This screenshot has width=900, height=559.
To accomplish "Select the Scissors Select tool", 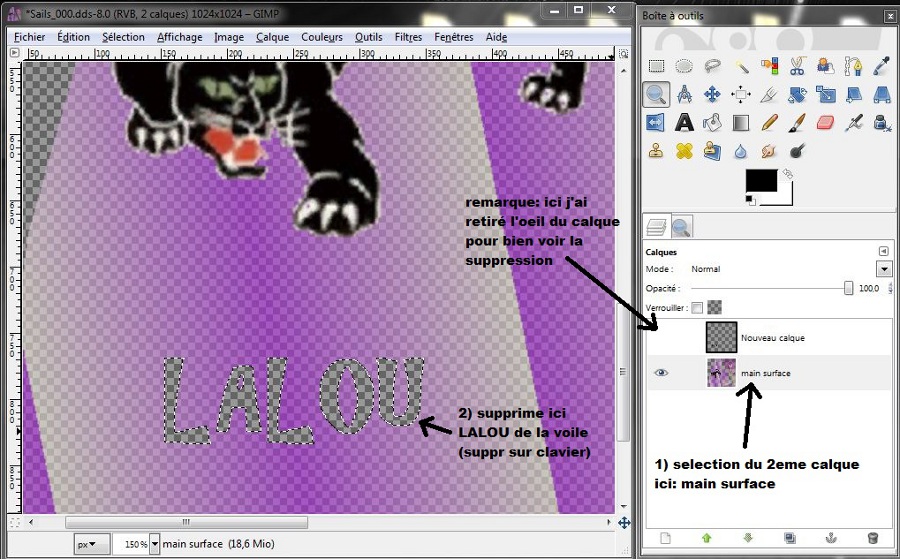I will click(797, 67).
